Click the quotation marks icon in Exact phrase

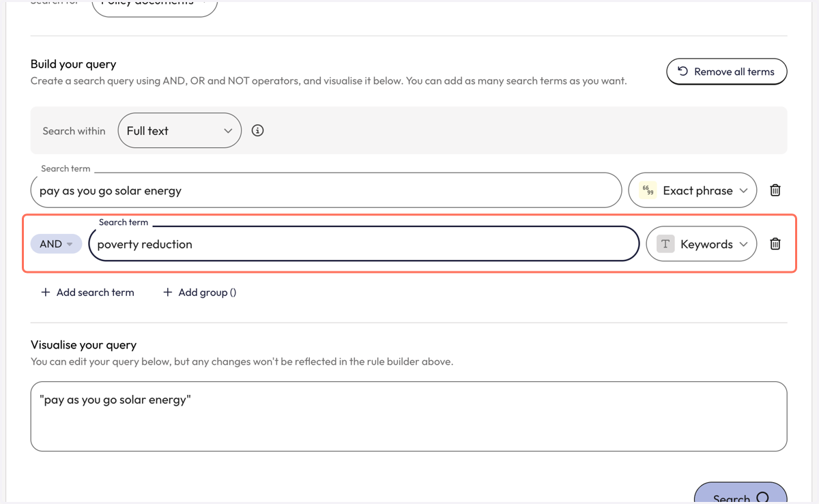[x=648, y=190]
